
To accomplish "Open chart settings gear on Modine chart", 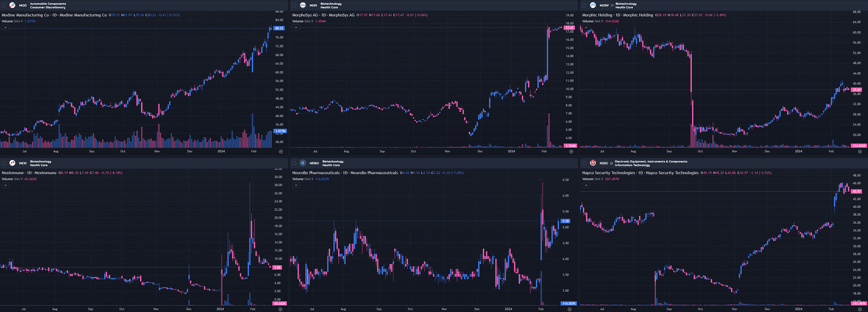I will (x=281, y=152).
